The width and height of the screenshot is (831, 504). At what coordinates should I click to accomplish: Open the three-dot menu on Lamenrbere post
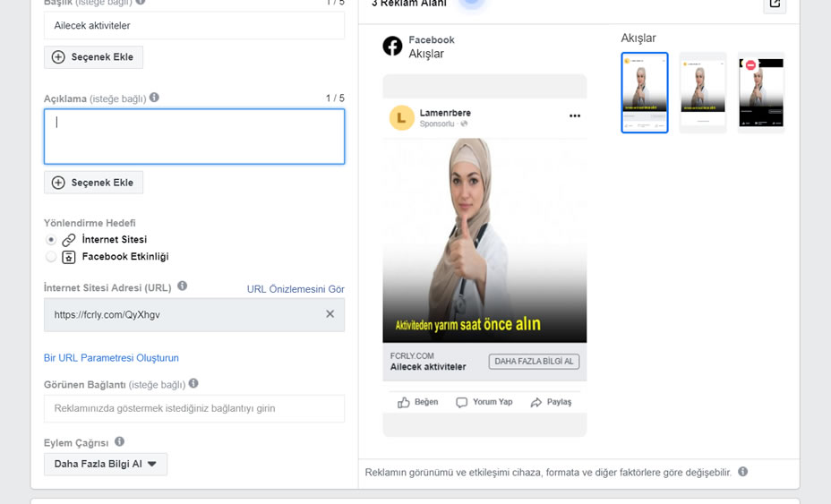point(575,116)
